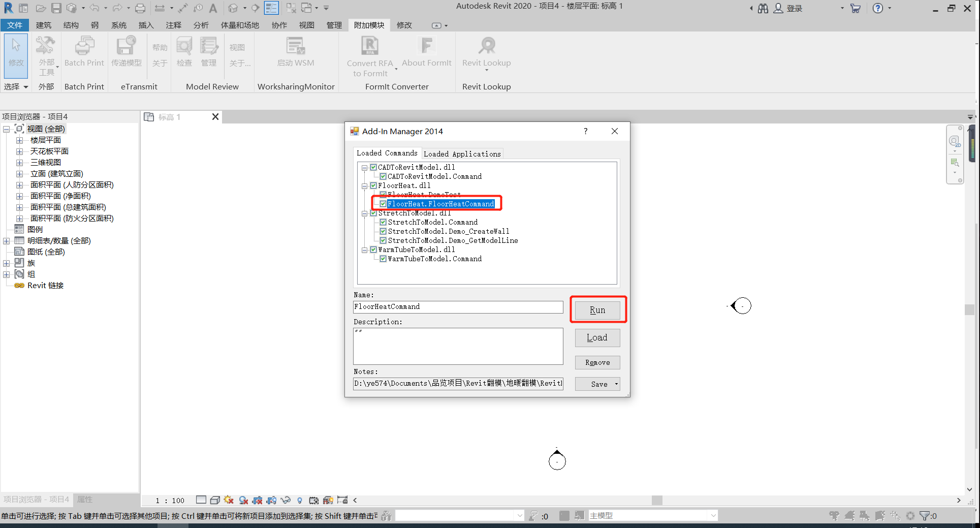
Task: Expand 族 node in project browser
Action: click(x=6, y=263)
